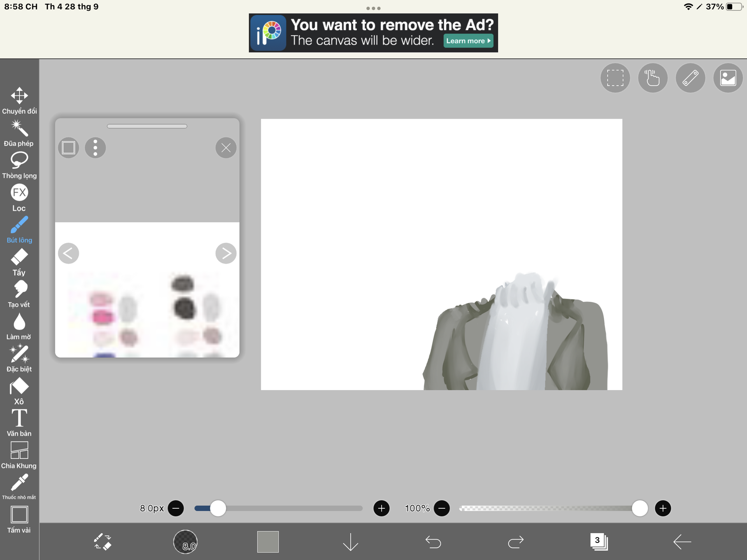
Task: Select the Xô bucket fill tool
Action: click(19, 391)
